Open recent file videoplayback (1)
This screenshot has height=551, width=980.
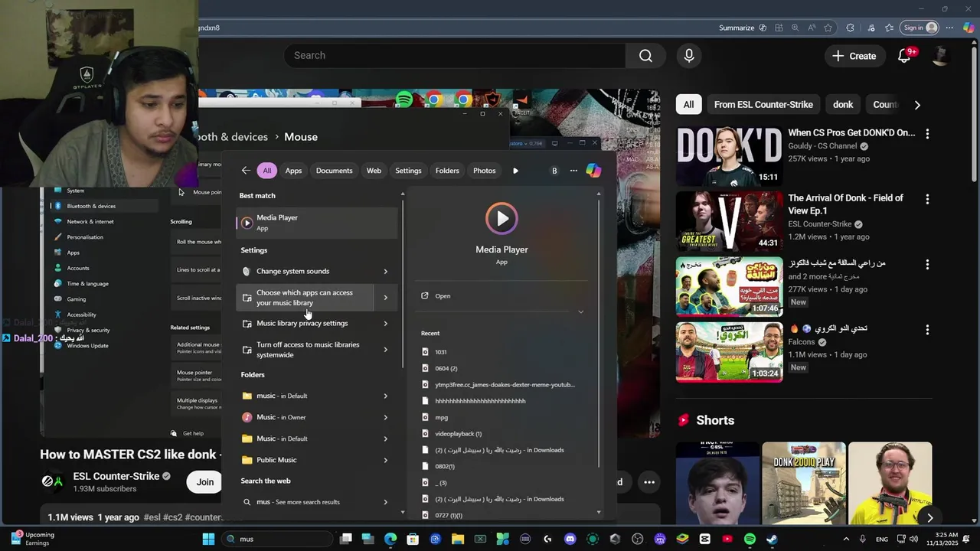(458, 434)
